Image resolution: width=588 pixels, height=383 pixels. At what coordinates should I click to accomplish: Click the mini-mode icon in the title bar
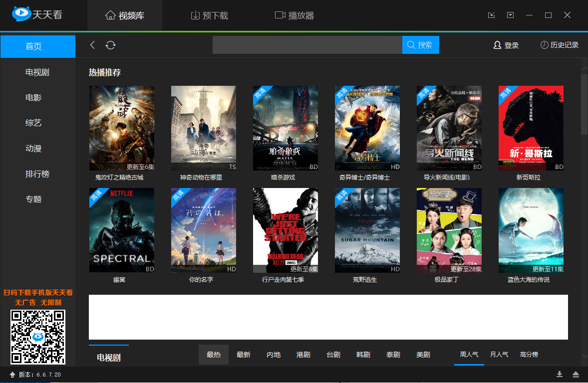click(x=492, y=15)
